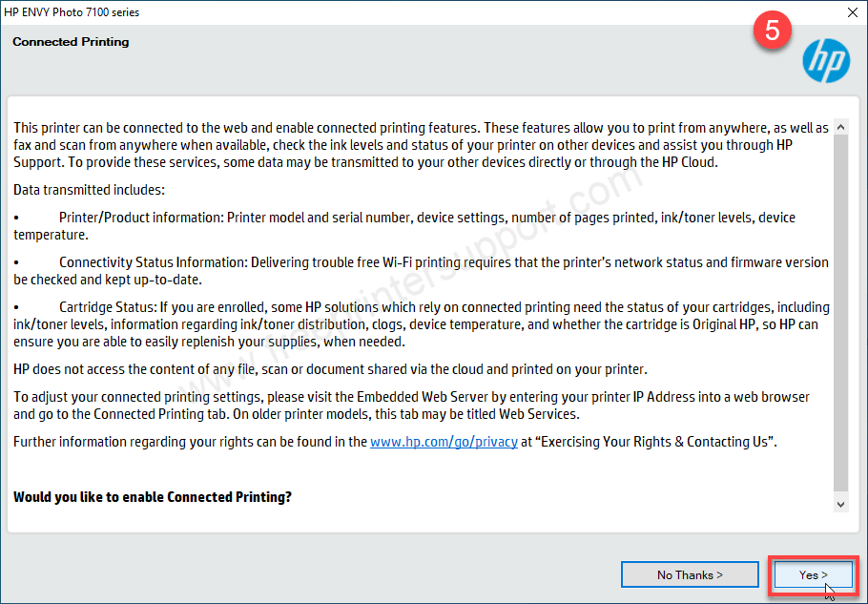The height and width of the screenshot is (604, 868).
Task: Click the scrollbar down arrow
Action: (x=840, y=503)
